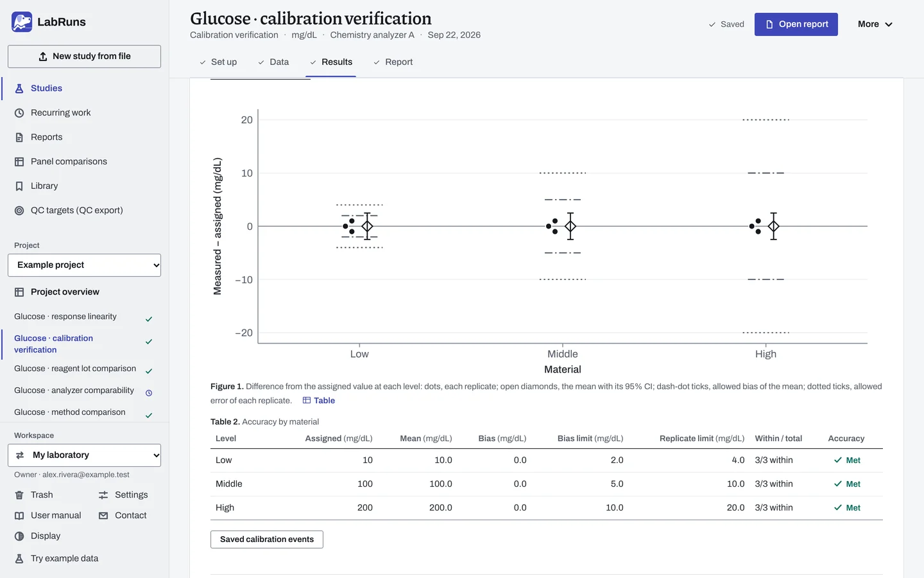The image size is (924, 578).
Task: Click New study from file button
Action: point(84,57)
